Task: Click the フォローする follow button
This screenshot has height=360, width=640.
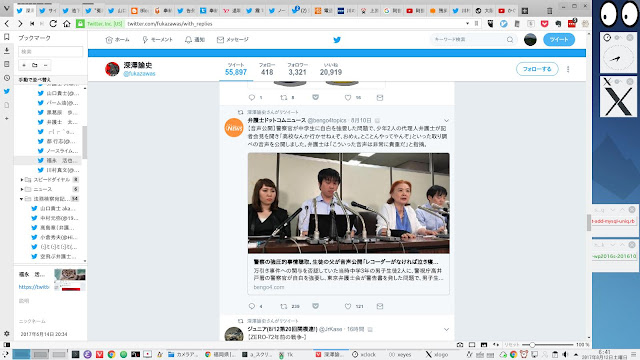Action: click(x=537, y=69)
